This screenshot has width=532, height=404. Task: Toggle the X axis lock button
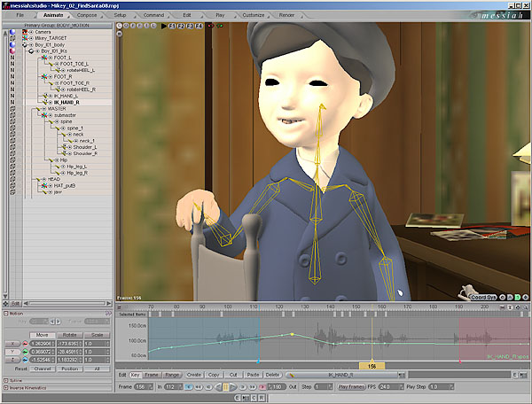[x=12, y=344]
